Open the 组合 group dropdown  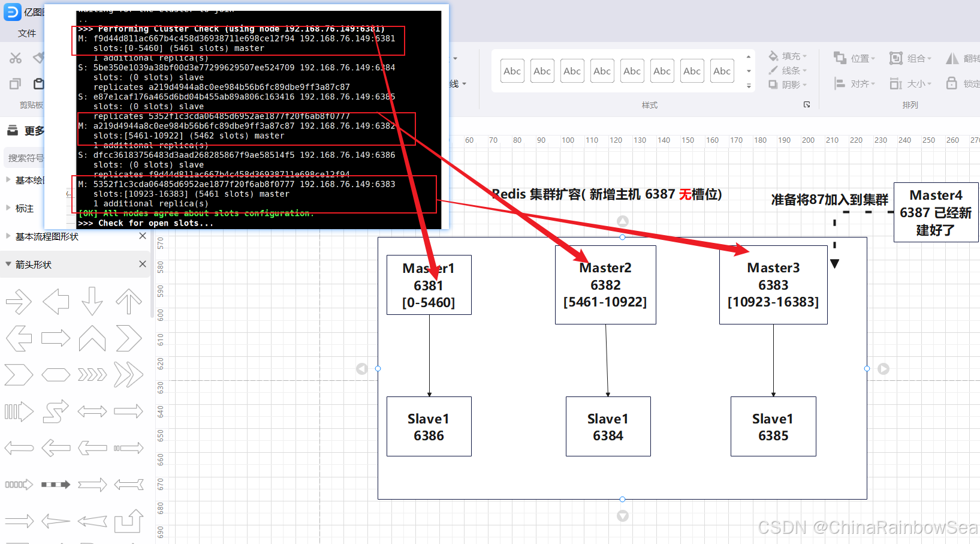point(910,58)
